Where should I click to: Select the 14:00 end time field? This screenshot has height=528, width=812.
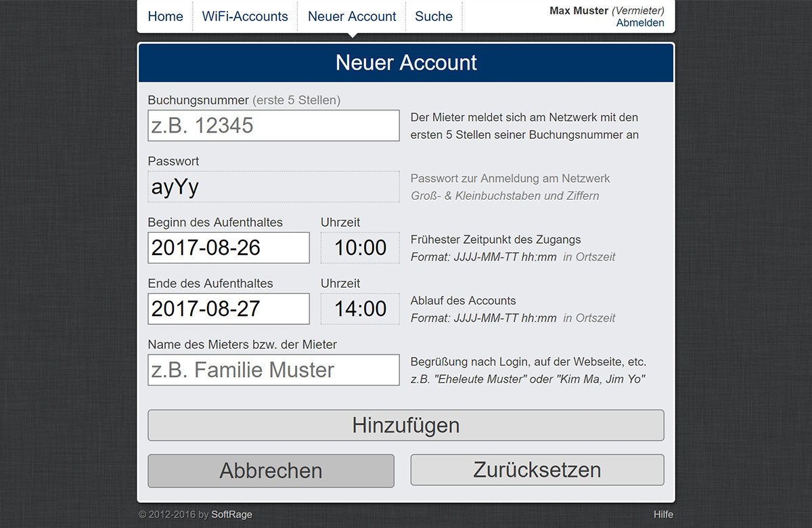[360, 309]
